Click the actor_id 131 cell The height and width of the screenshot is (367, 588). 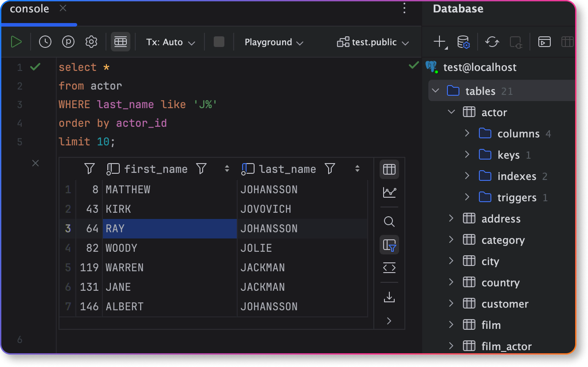89,287
